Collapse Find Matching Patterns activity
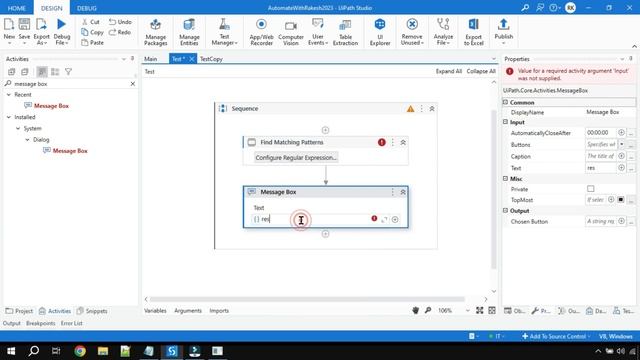640x360 pixels. pyautogui.click(x=403, y=142)
